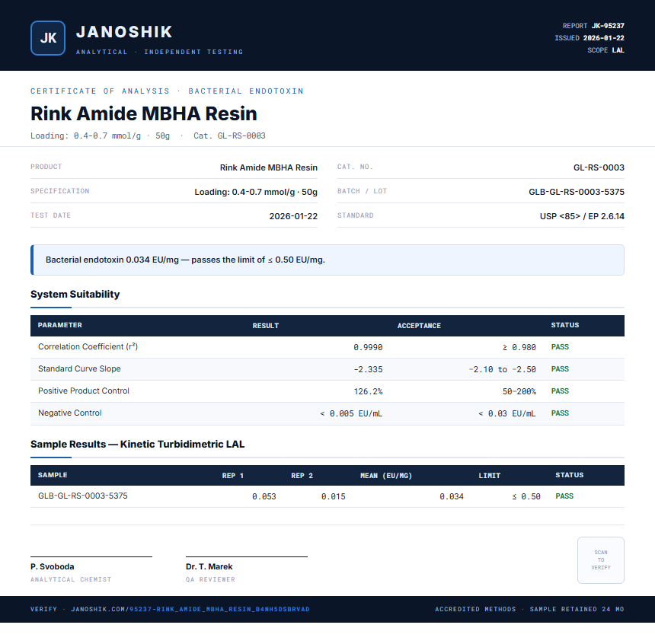Screen dimensions: 655x644
Task: Click signer name Dr. T. Marek
Action: 209,567
